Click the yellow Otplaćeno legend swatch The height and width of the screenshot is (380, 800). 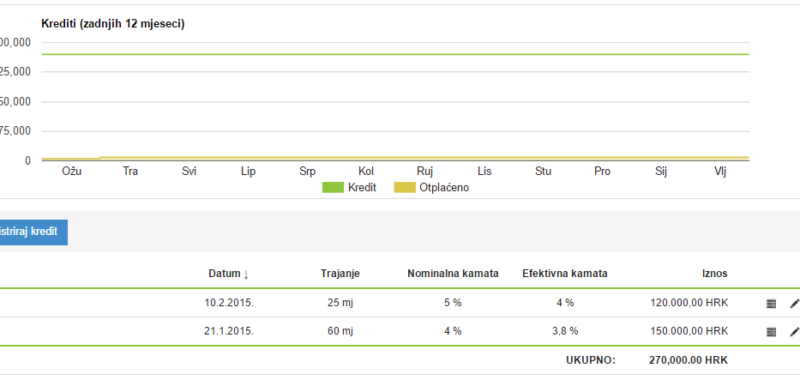(405, 188)
